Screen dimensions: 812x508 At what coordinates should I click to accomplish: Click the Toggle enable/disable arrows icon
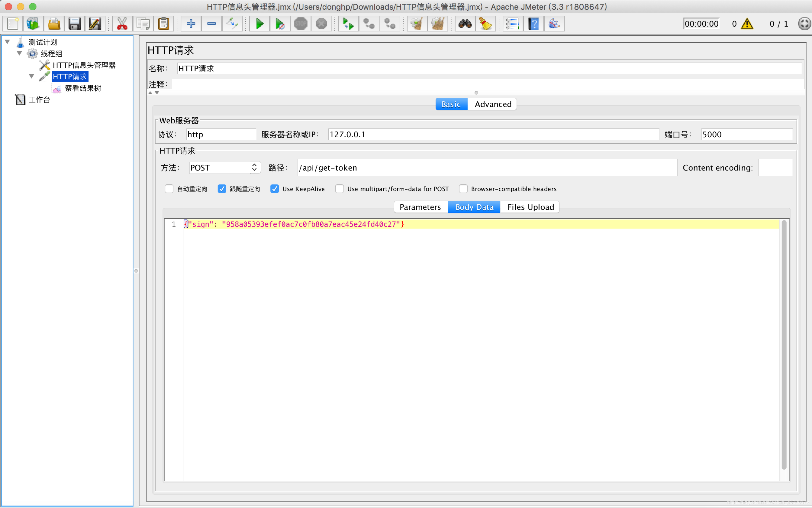232,24
